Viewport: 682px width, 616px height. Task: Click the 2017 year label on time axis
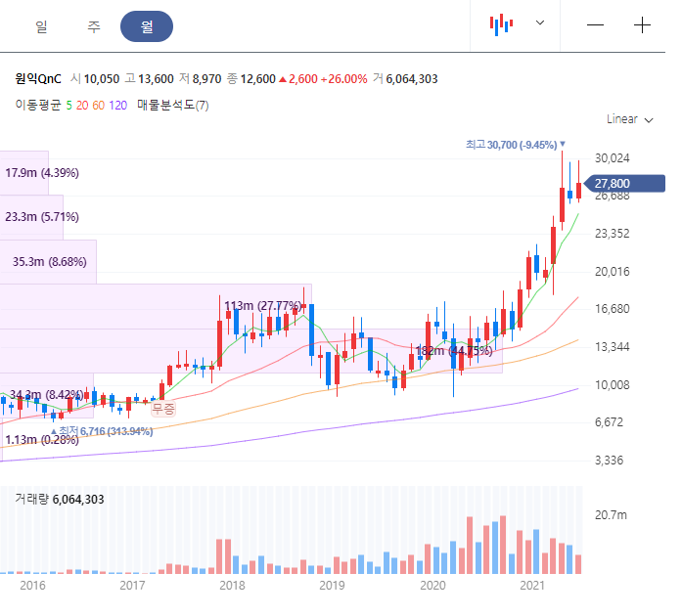coord(132,585)
